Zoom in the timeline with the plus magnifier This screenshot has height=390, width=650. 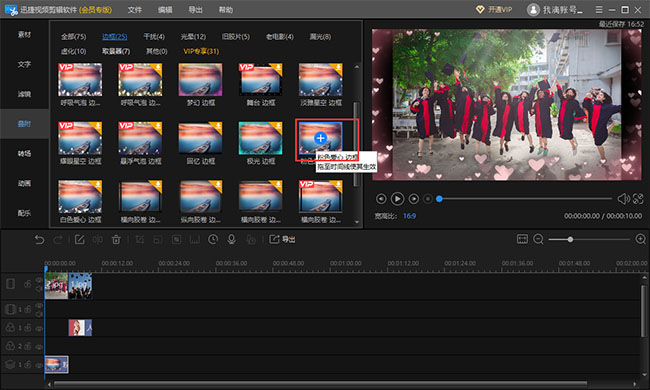click(x=640, y=239)
